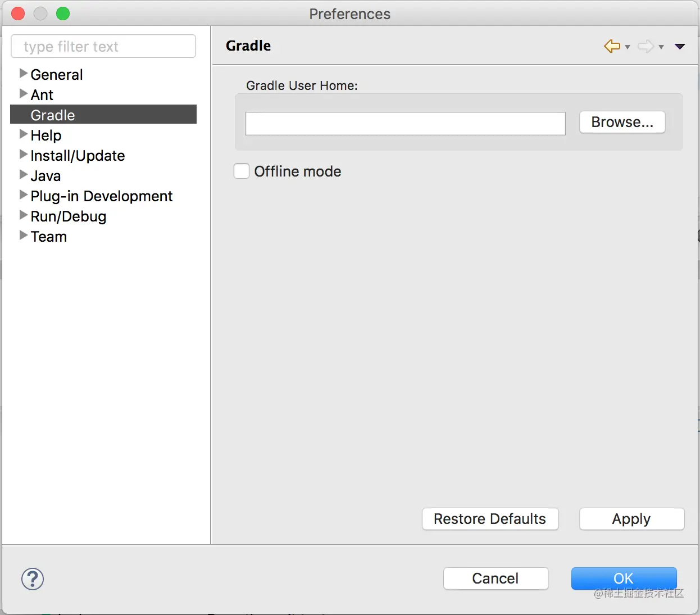Open the back history dropdown arrow
Screen dimensions: 700x615
[628, 47]
